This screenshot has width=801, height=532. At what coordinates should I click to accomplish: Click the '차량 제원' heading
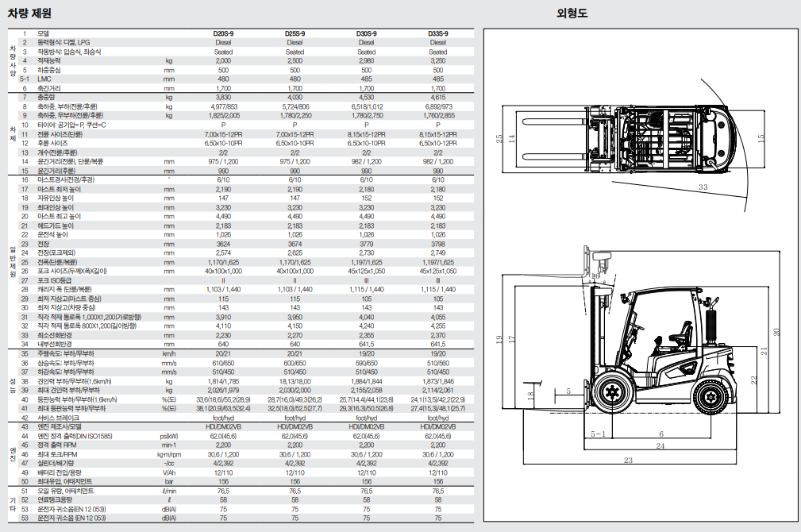pyautogui.click(x=29, y=13)
